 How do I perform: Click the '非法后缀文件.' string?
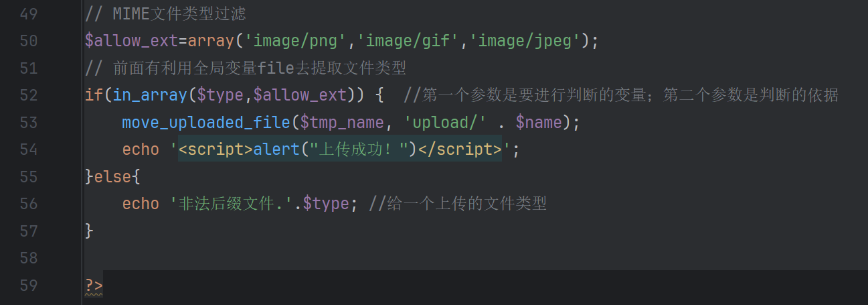[231, 204]
